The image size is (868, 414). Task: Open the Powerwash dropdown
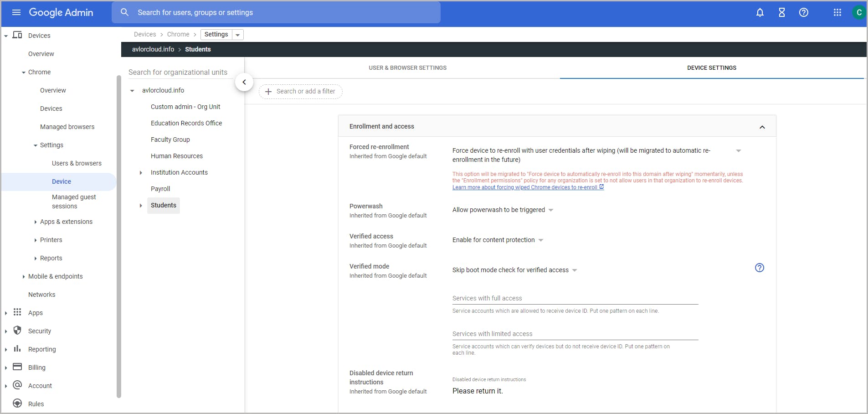551,210
